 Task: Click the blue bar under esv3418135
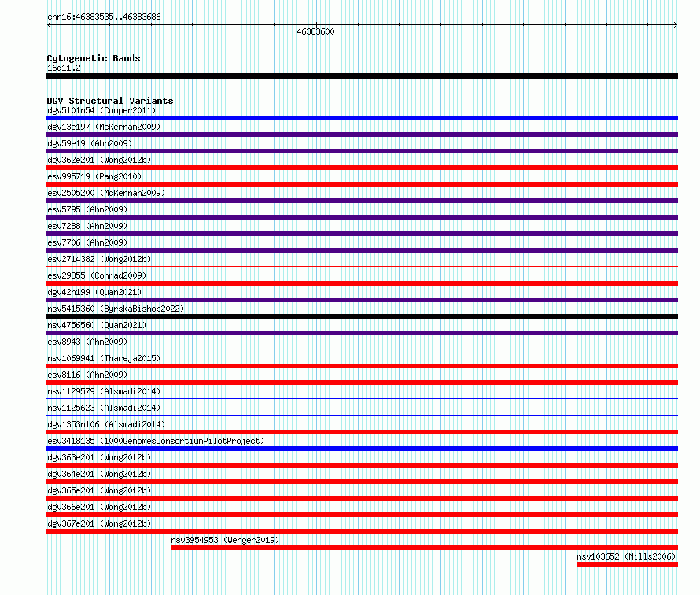point(362,449)
